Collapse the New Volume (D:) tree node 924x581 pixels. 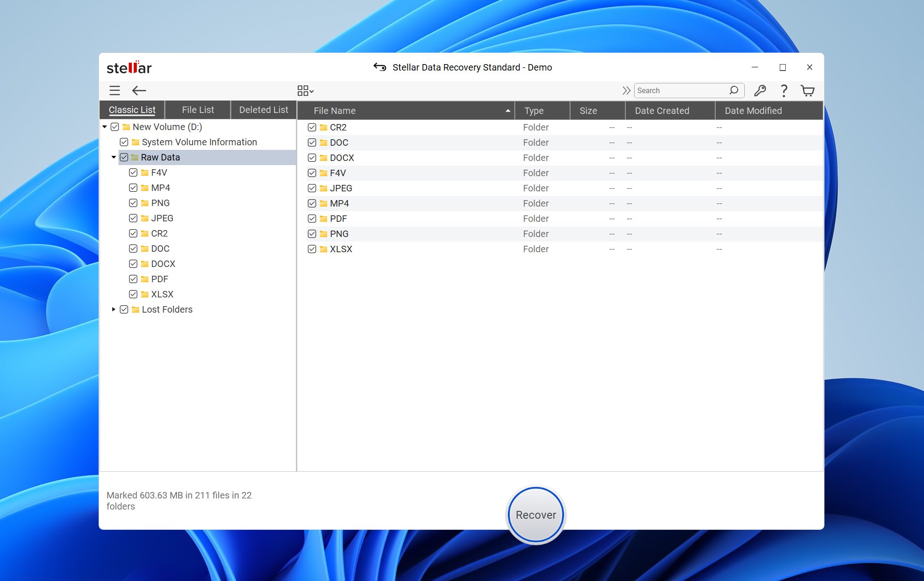pos(105,127)
